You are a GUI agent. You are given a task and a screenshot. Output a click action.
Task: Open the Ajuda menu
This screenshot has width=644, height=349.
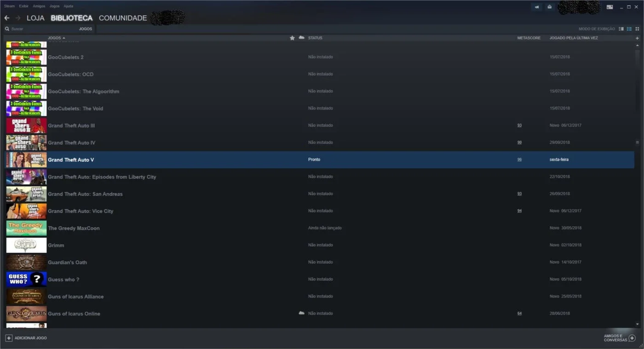tap(68, 6)
